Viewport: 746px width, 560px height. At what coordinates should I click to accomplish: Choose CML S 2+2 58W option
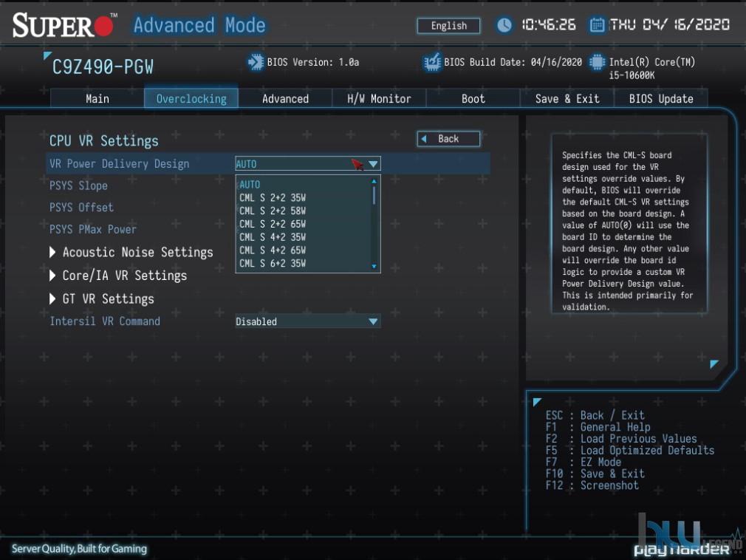273,211
